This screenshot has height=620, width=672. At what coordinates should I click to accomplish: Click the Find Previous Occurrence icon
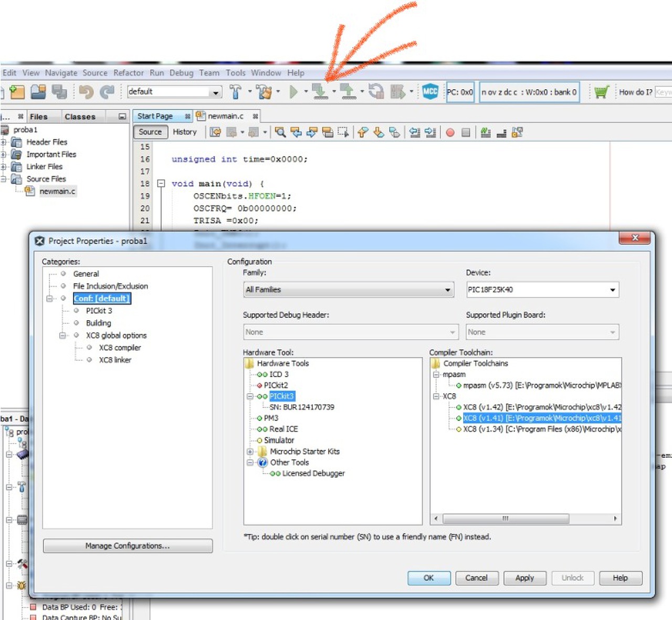coord(296,132)
